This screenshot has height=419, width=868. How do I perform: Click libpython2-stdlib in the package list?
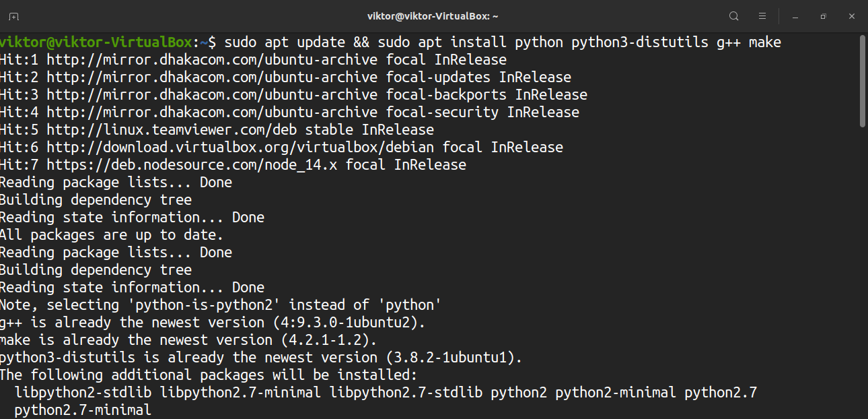click(x=83, y=393)
